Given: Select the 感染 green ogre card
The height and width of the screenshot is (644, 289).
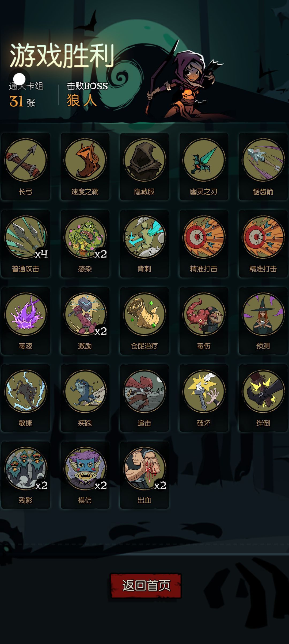Looking at the screenshot, I should [85, 237].
